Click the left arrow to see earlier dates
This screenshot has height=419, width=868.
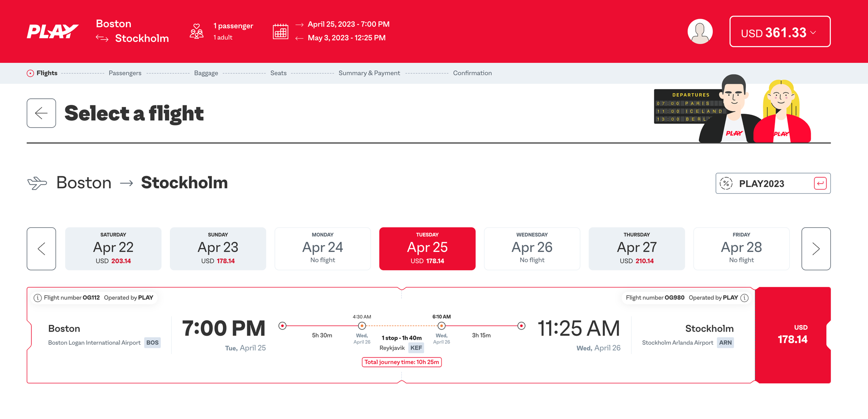click(x=41, y=249)
